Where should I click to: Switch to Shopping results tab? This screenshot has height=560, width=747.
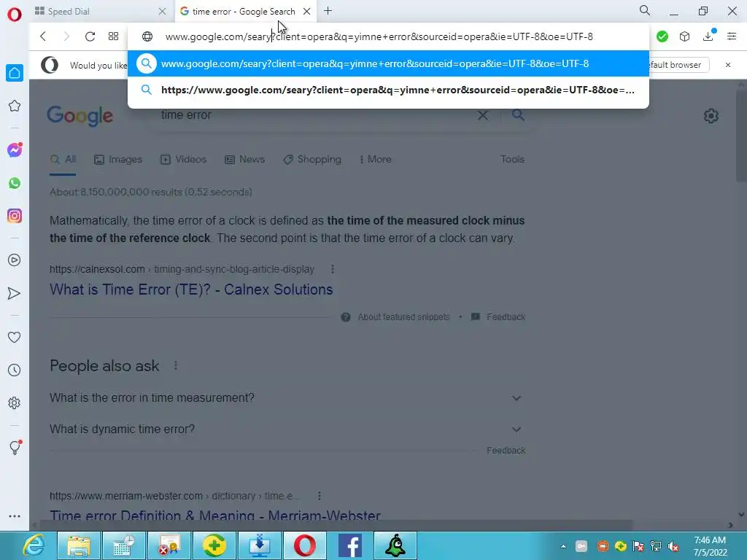[x=312, y=160]
